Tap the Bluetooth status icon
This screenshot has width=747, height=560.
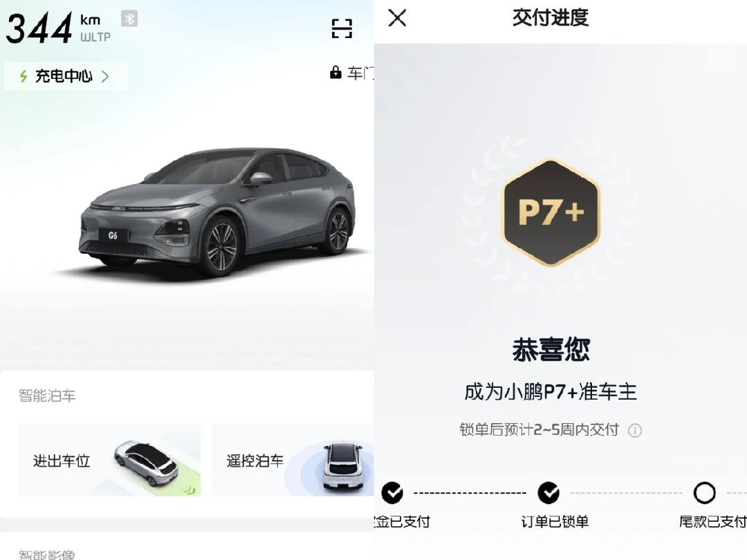coord(129,19)
